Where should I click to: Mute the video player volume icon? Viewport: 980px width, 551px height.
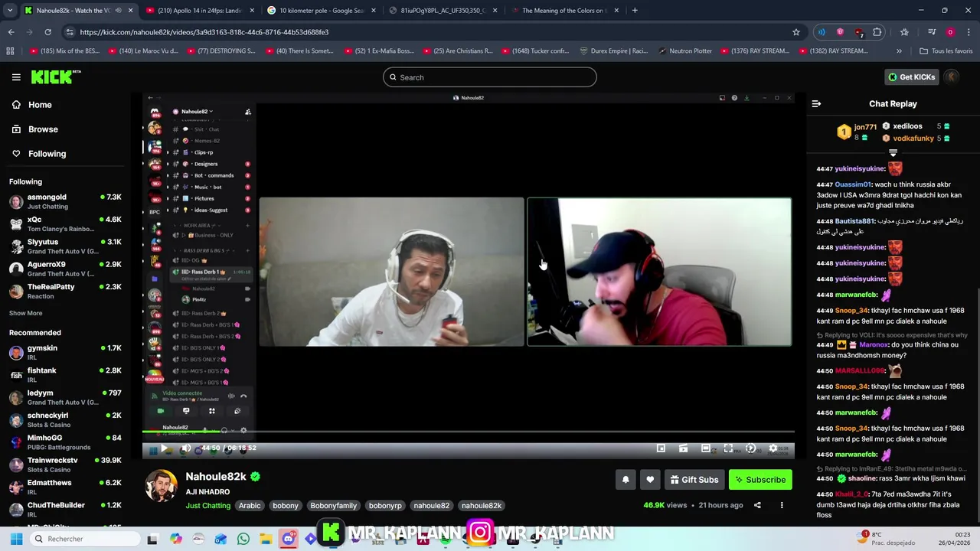(x=186, y=448)
